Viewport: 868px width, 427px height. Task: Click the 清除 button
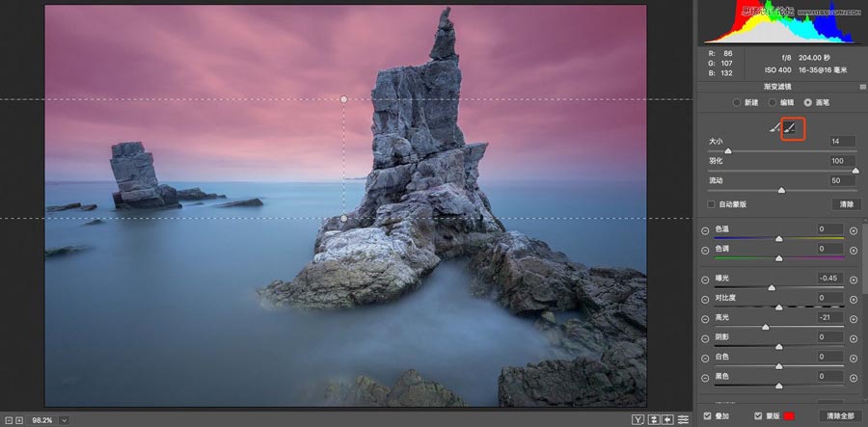(847, 204)
